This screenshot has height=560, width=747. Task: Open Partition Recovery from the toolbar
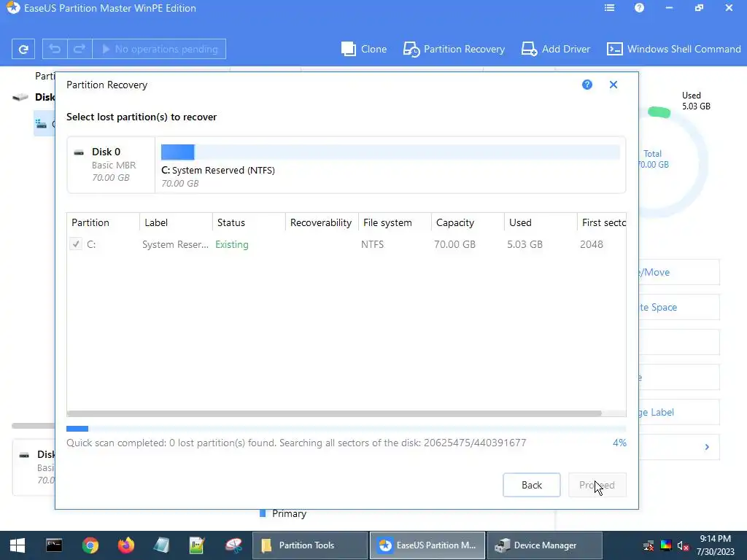454,49
